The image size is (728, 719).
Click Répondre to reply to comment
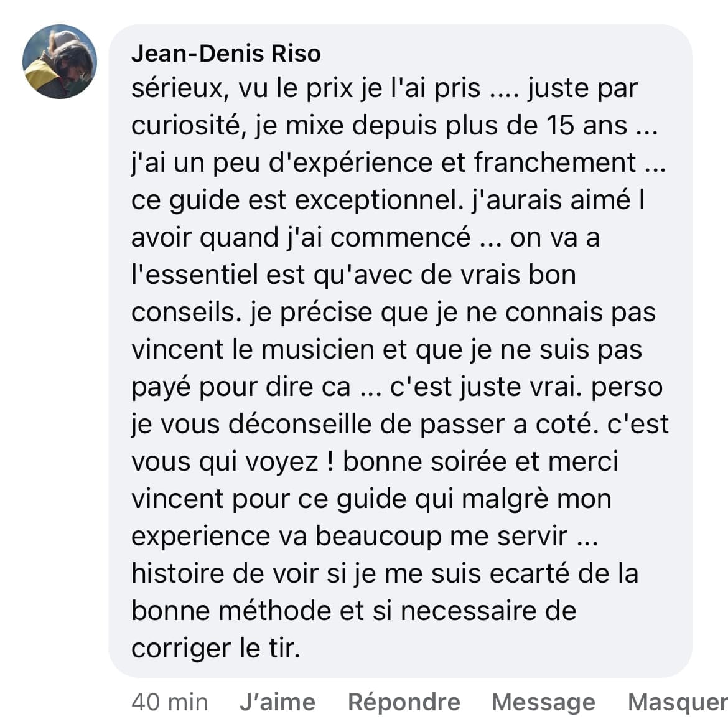pos(404,702)
